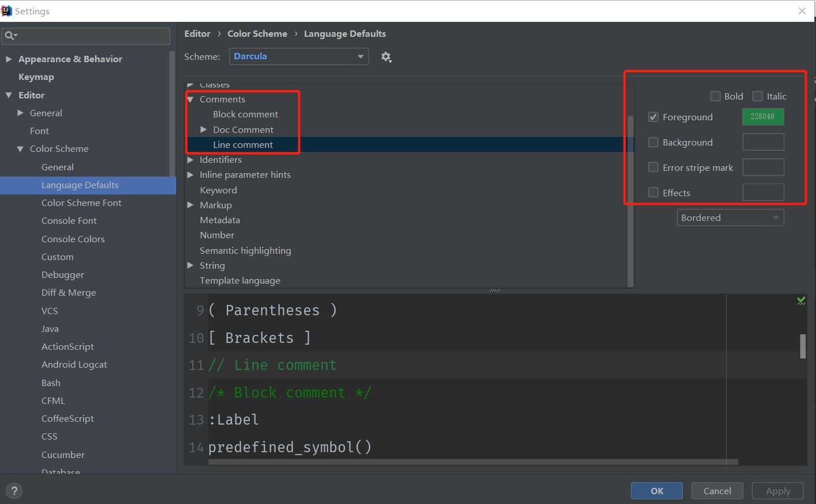Click the preview pane horizontal scrollbar

click(473, 461)
